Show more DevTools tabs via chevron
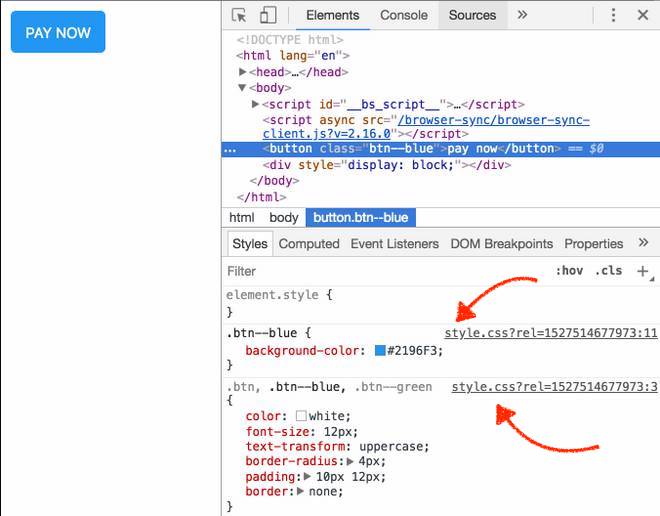This screenshot has height=516, width=660. pyautogui.click(x=522, y=15)
